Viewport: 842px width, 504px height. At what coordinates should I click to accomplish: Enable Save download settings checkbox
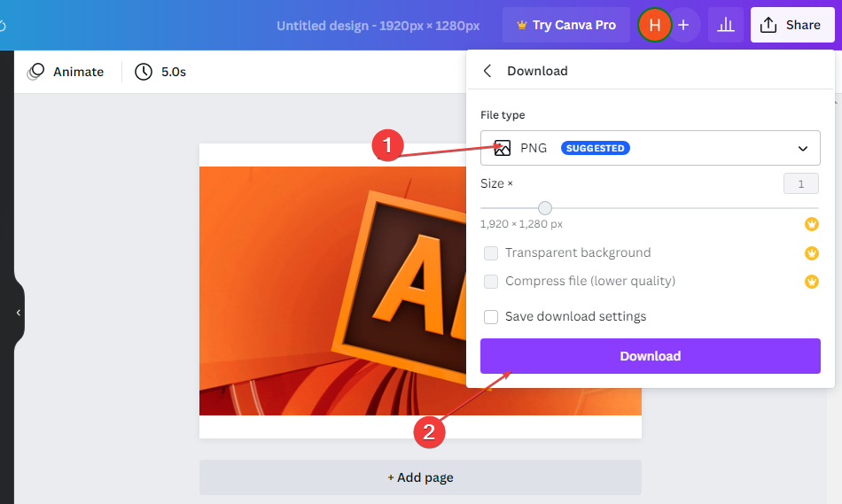(x=491, y=317)
